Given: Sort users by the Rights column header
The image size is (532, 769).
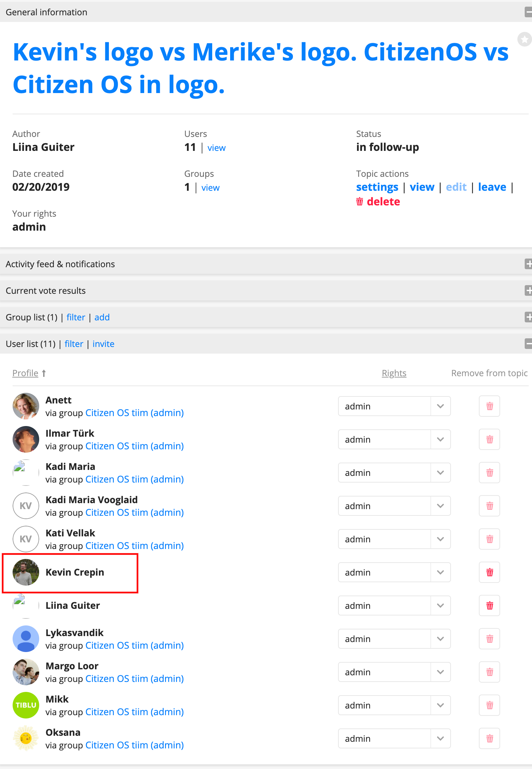Looking at the screenshot, I should [394, 373].
